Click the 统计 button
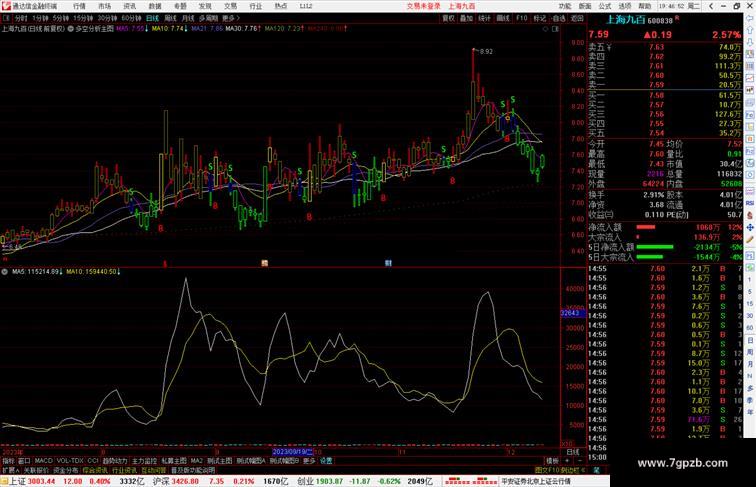Screen dimensions: 756x487 485,18
